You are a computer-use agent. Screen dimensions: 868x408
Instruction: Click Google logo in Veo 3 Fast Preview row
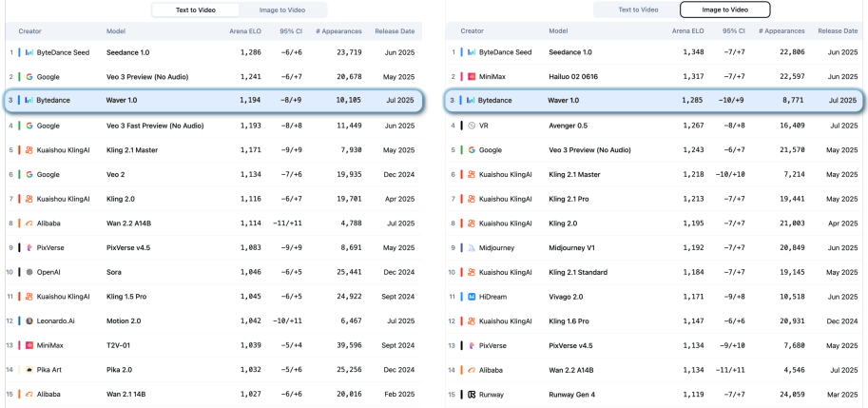click(x=29, y=126)
